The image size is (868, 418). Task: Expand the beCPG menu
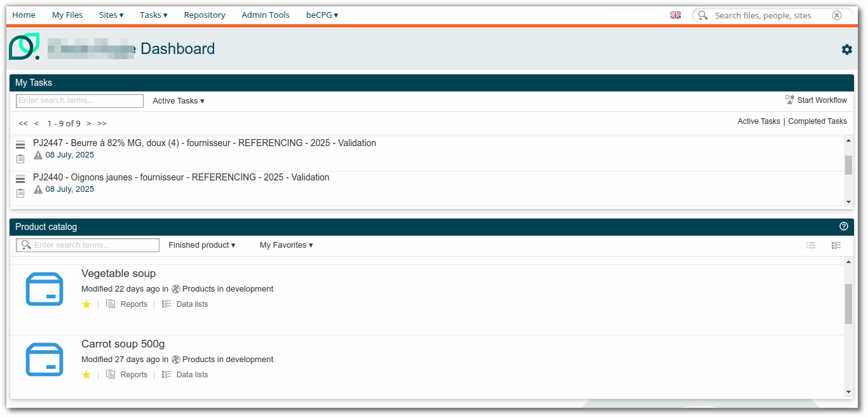(322, 15)
